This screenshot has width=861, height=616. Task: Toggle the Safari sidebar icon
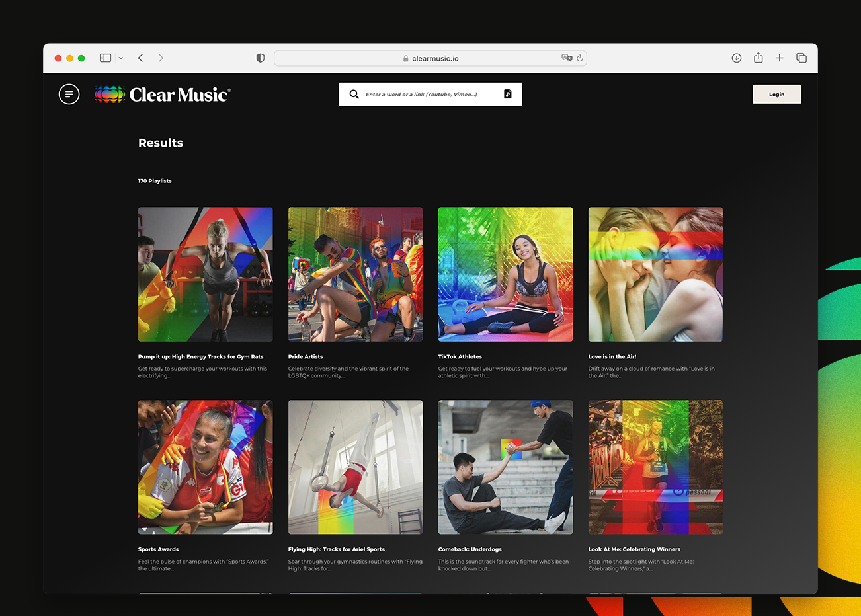coord(105,58)
